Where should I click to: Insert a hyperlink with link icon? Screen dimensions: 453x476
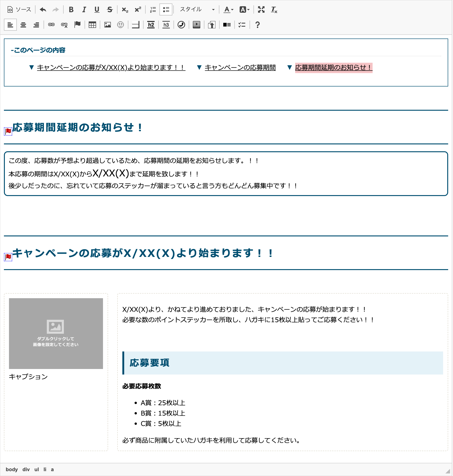coord(51,25)
